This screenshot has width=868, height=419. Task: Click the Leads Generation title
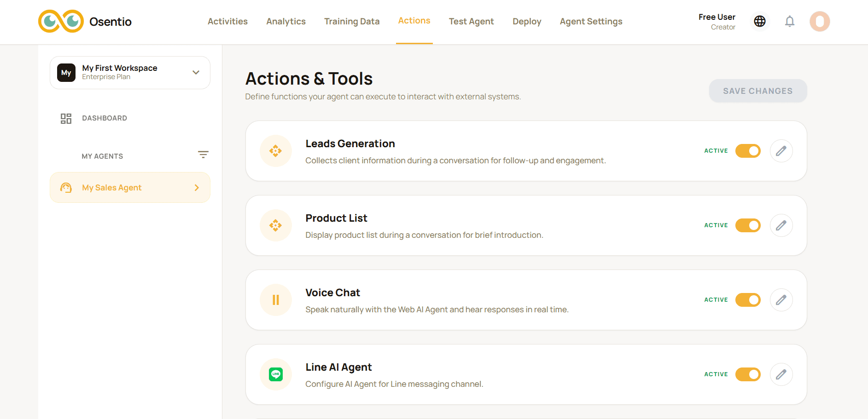coord(350,143)
